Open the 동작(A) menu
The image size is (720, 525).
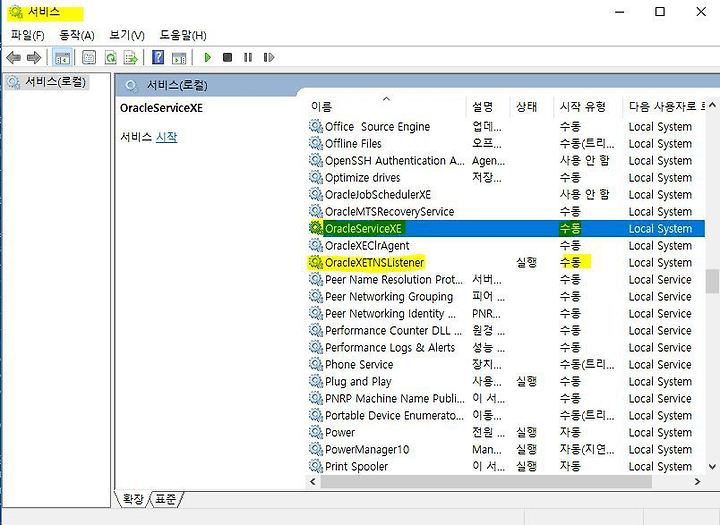click(x=77, y=35)
